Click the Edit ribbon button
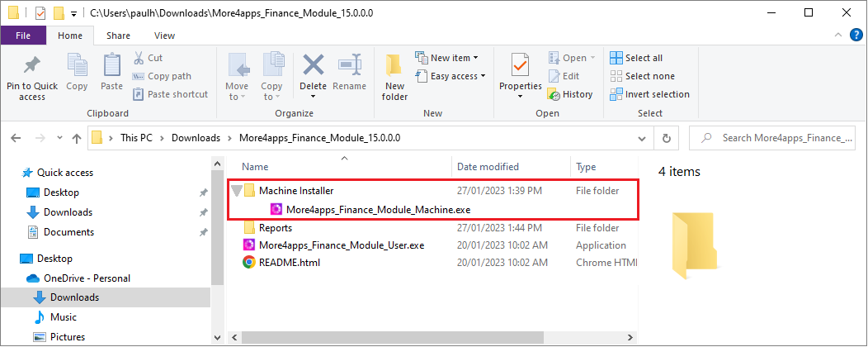Image resolution: width=868 pixels, height=347 pixels. (x=564, y=76)
